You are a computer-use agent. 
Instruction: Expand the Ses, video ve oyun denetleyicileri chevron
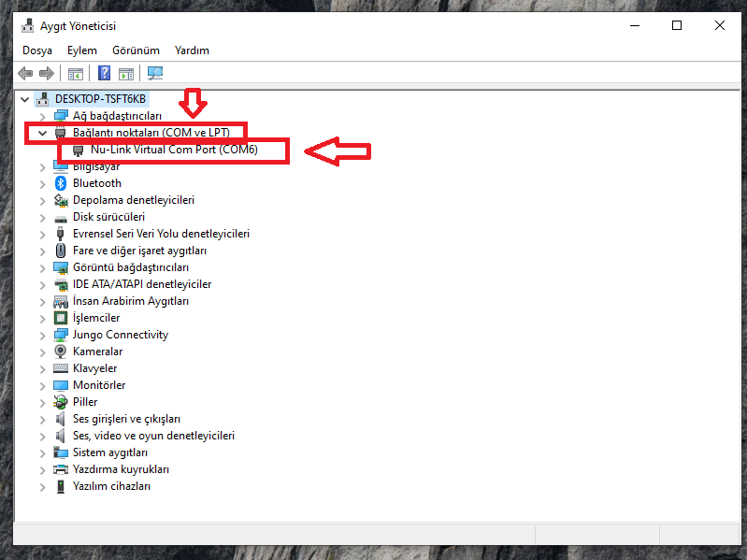pyautogui.click(x=42, y=437)
